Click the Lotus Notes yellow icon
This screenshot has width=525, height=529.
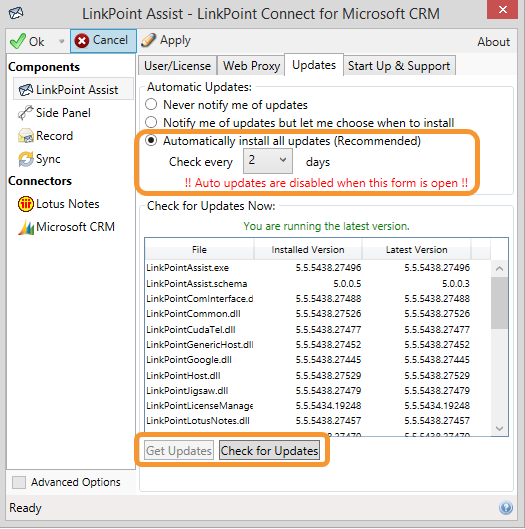coord(26,204)
